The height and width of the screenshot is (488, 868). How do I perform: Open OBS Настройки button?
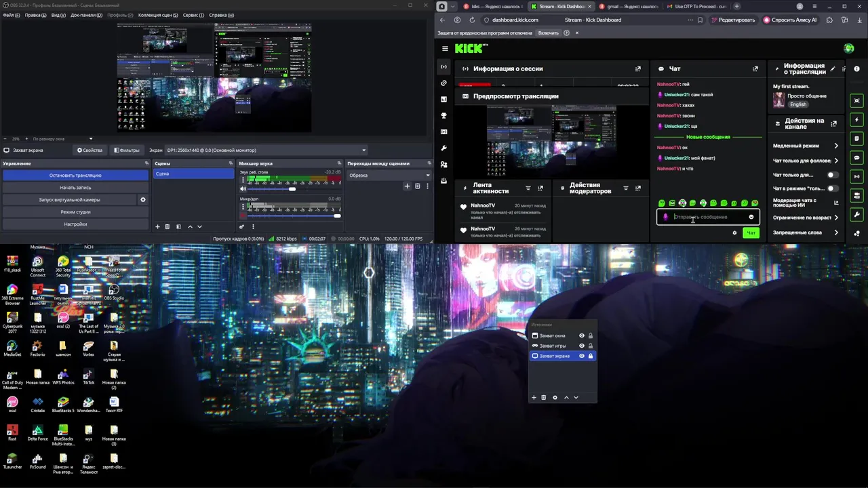point(75,224)
